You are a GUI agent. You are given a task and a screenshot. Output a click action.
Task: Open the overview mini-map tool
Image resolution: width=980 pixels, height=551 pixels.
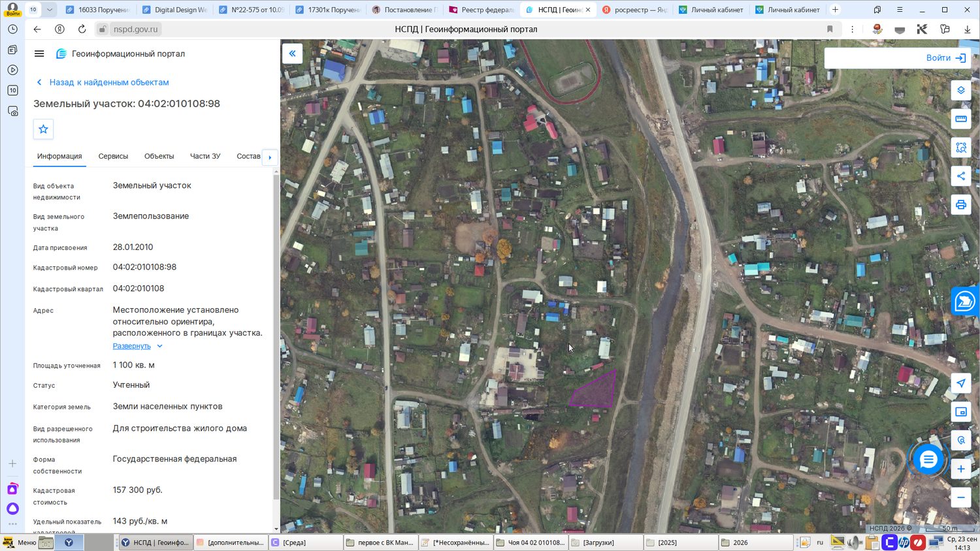tap(960, 412)
